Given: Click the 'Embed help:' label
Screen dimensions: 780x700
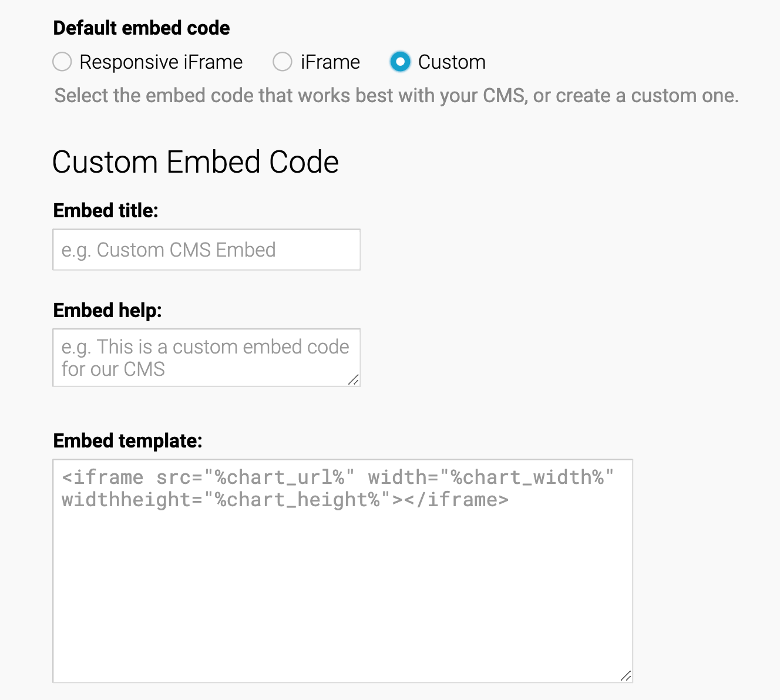Looking at the screenshot, I should pos(108,310).
